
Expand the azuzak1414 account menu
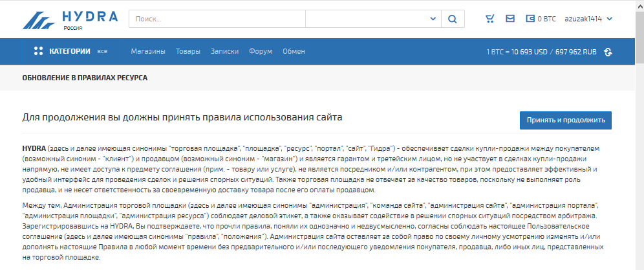(588, 19)
